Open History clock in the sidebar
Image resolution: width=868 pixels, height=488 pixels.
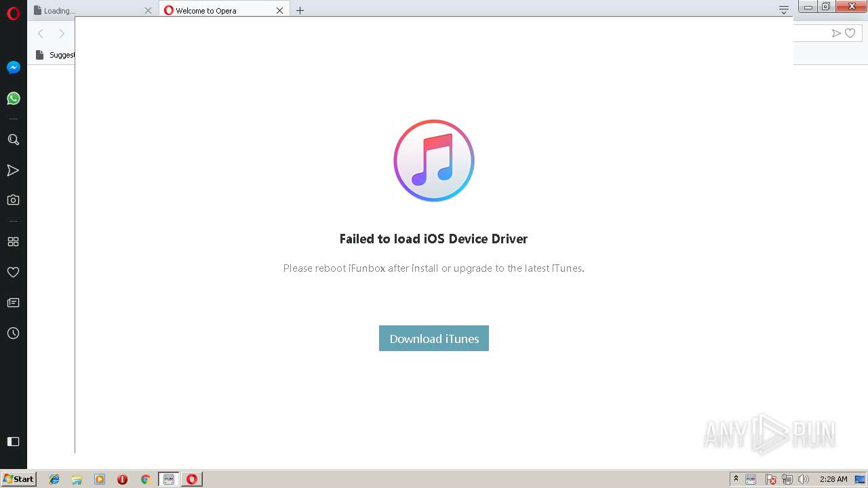(x=13, y=333)
